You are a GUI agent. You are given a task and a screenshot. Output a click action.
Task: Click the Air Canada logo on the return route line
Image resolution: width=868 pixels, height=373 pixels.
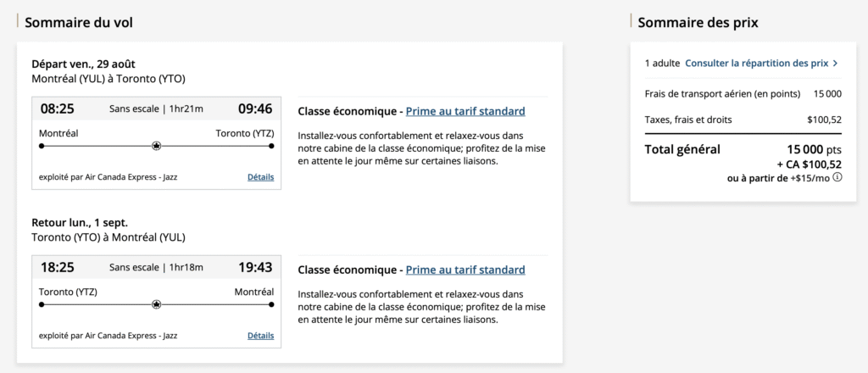tap(156, 304)
